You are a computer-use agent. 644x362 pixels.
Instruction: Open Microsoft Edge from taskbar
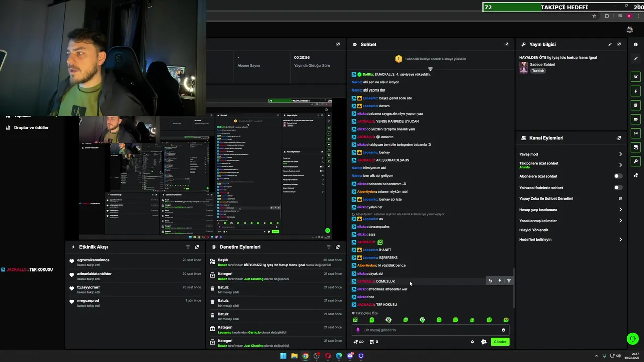tap(339, 356)
